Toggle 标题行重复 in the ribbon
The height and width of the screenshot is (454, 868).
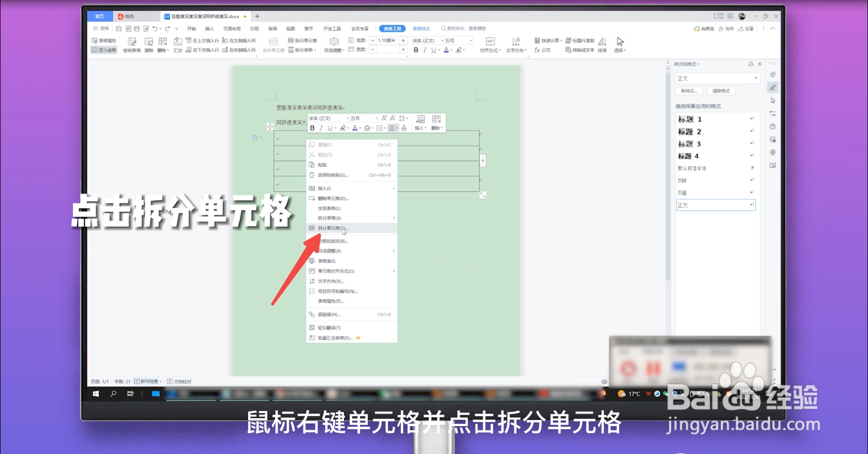point(580,40)
